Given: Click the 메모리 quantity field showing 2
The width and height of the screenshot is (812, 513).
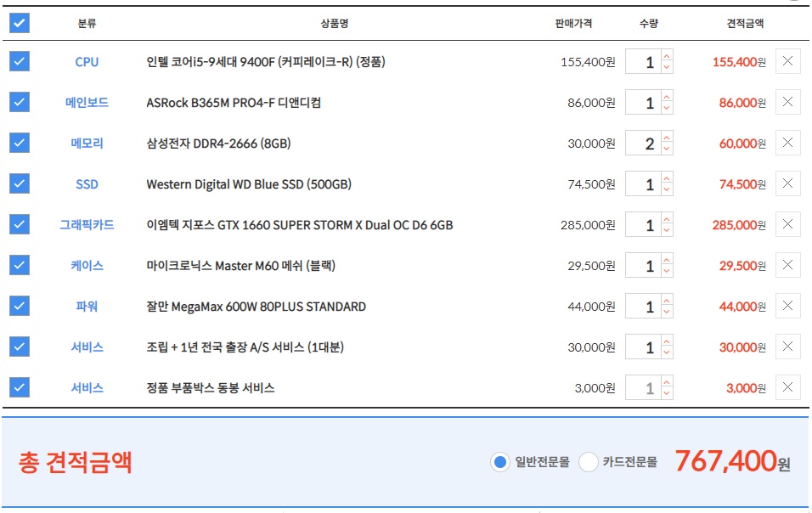Looking at the screenshot, I should click(x=643, y=144).
